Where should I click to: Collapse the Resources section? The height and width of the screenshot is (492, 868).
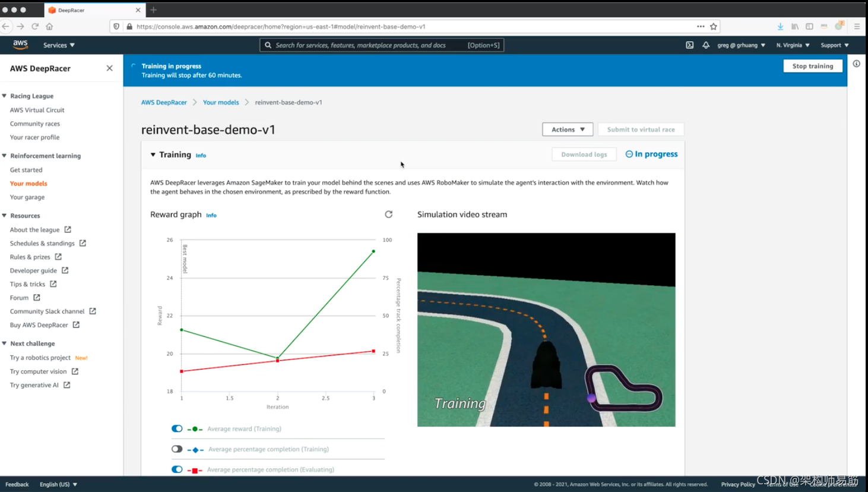(x=4, y=216)
